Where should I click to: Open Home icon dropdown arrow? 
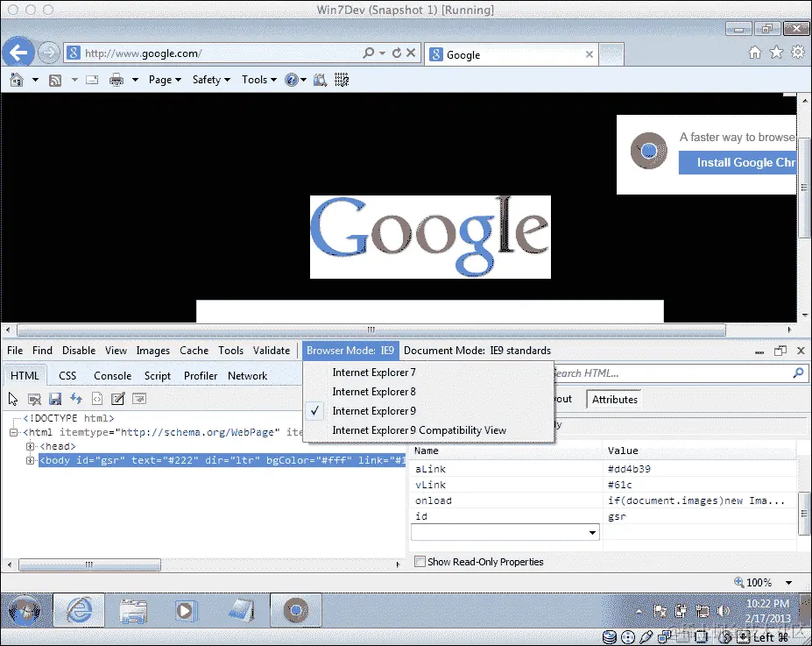click(35, 80)
